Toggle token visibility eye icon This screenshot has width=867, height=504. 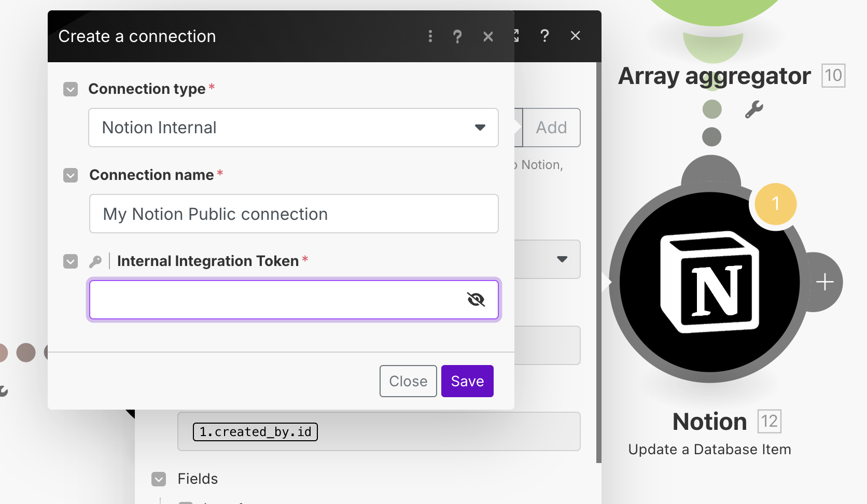476,300
